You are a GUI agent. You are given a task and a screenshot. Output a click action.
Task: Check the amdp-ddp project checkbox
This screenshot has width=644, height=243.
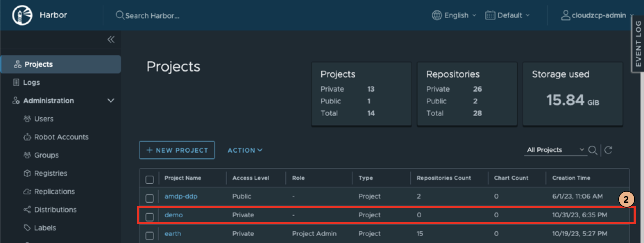tap(150, 198)
